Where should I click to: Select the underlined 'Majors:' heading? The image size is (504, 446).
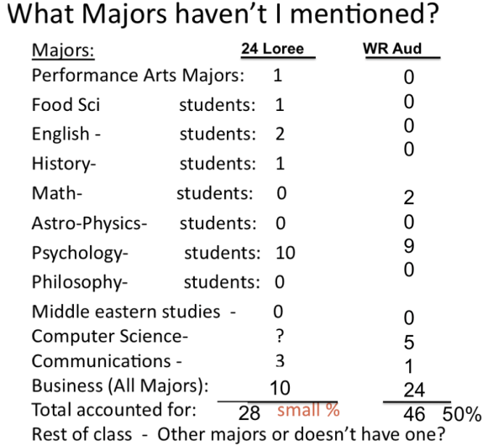click(63, 50)
